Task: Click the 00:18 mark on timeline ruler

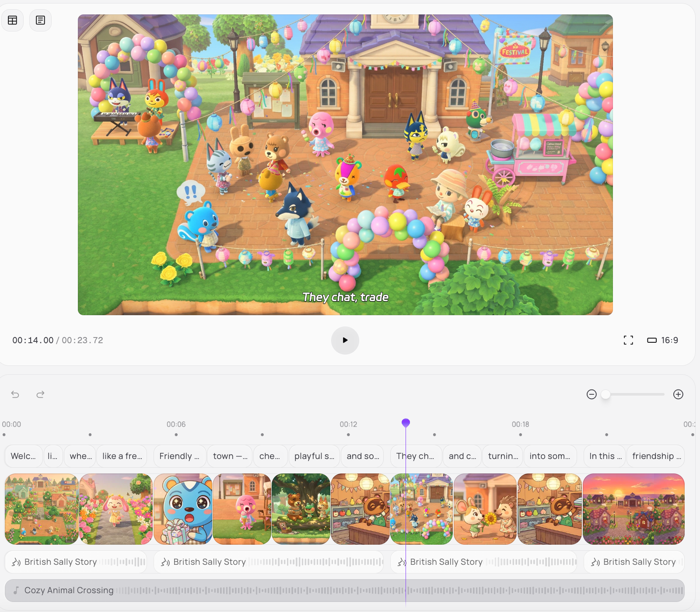Action: (x=520, y=424)
